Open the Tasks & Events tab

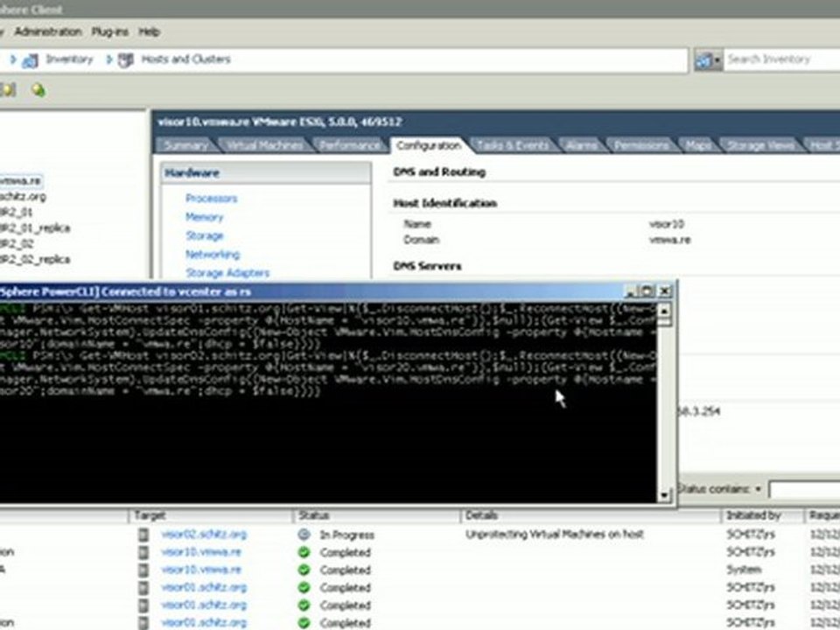(512, 145)
